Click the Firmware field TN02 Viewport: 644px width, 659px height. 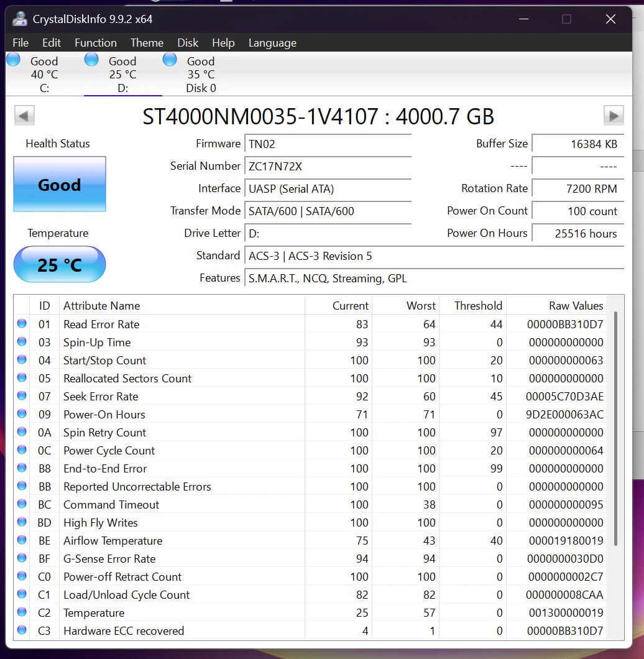[x=328, y=144]
